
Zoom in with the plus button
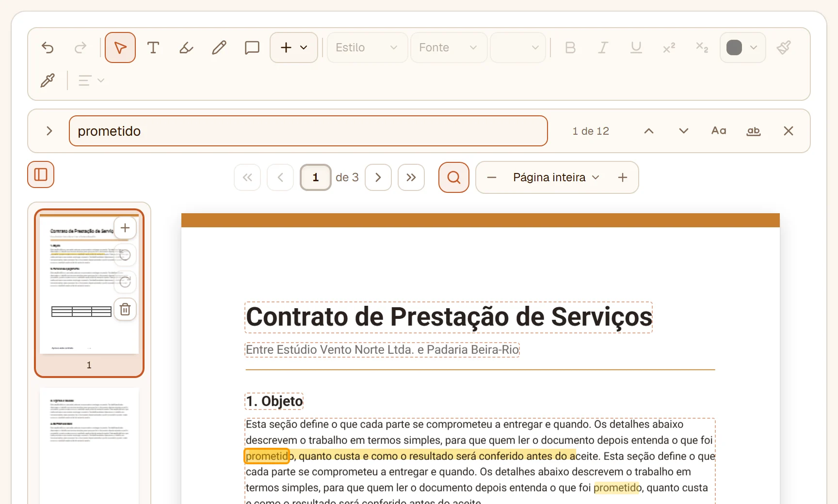coord(623,177)
